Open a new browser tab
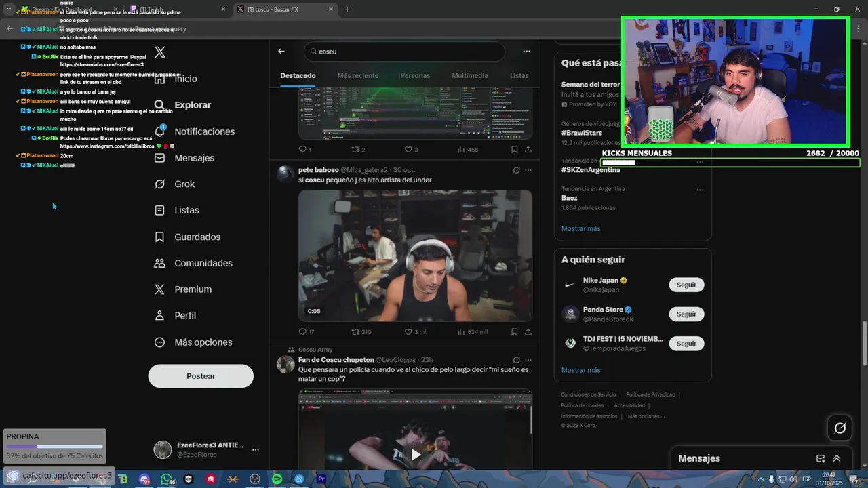 pos(347,9)
